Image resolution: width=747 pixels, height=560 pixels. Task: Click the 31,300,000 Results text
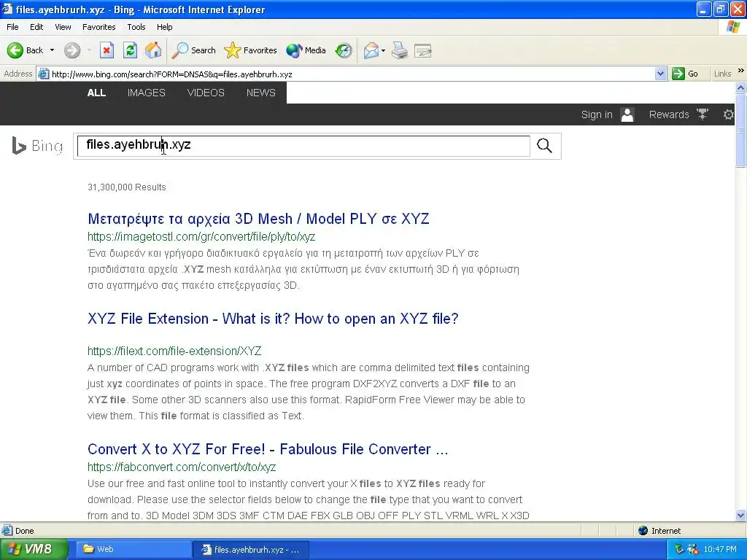coord(127,187)
